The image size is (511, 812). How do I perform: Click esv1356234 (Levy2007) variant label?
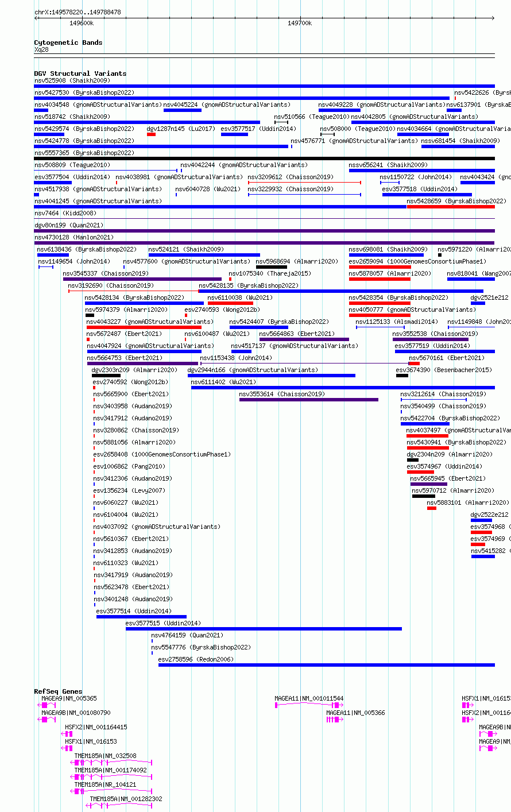129,490
